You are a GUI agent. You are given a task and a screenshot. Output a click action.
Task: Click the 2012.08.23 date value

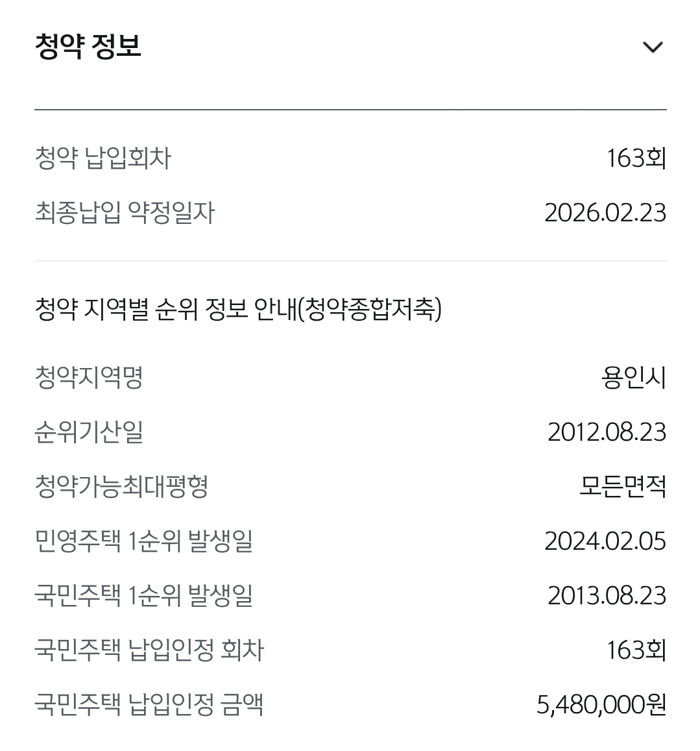[x=607, y=432]
